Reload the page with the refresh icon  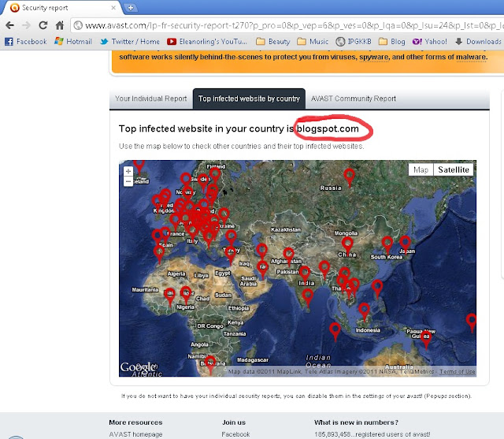coord(43,25)
